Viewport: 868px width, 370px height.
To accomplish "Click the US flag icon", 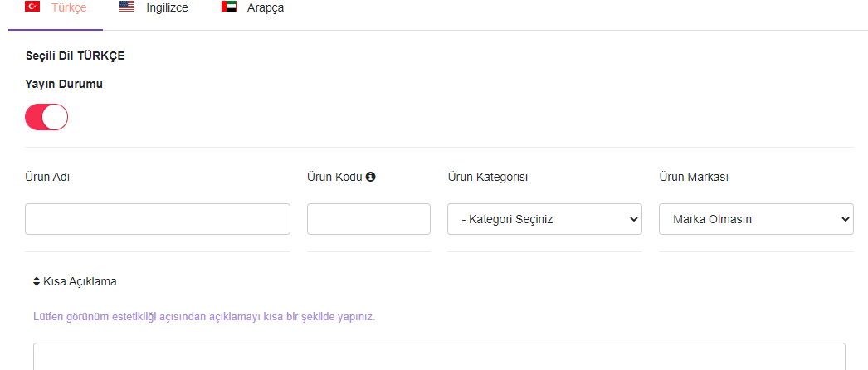I will pyautogui.click(x=127, y=7).
